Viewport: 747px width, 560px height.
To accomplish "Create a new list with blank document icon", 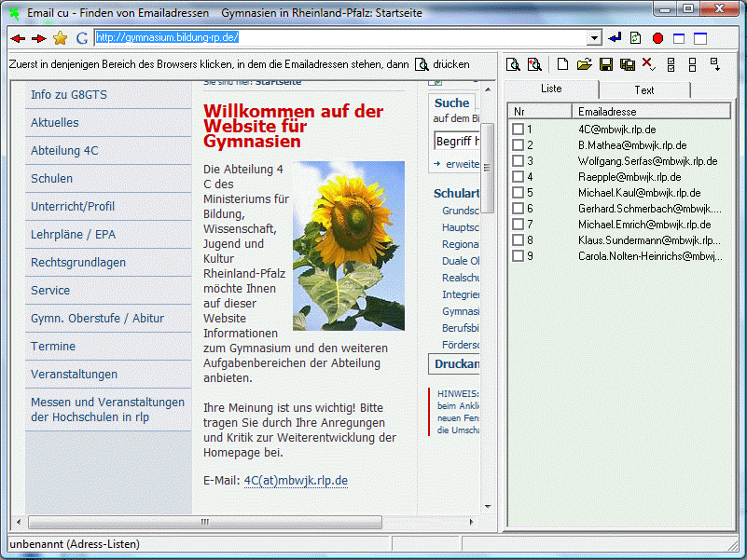I will [563, 63].
